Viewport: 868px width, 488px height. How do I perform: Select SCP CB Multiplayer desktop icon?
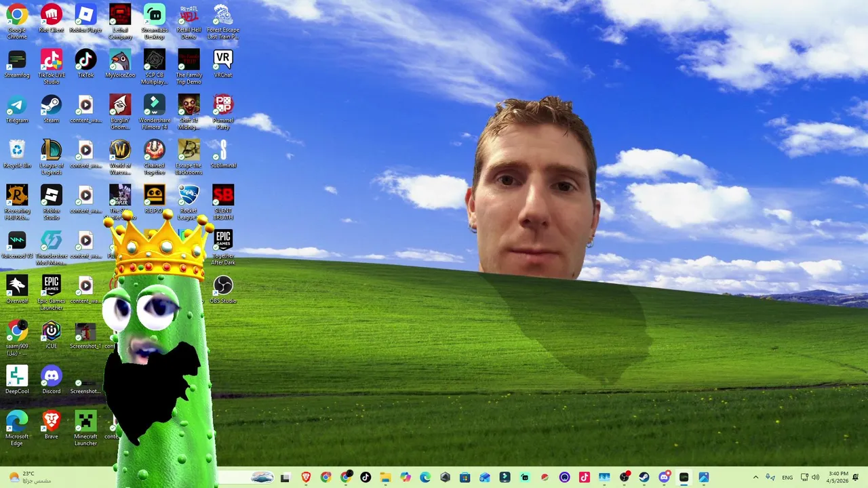(x=155, y=66)
